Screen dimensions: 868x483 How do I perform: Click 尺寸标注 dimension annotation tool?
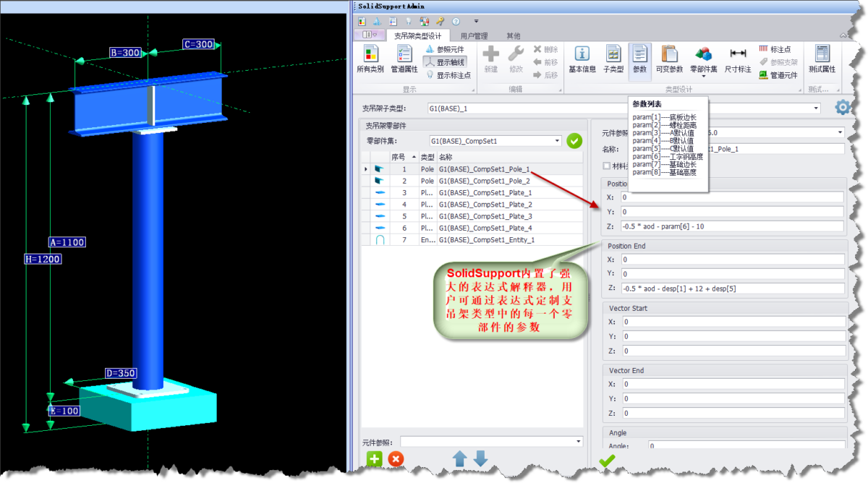coord(738,60)
